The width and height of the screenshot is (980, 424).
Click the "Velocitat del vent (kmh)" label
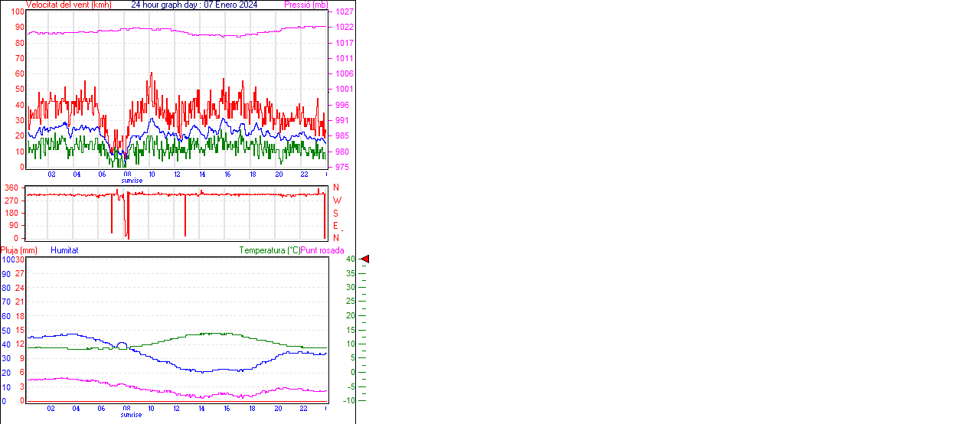(x=68, y=5)
